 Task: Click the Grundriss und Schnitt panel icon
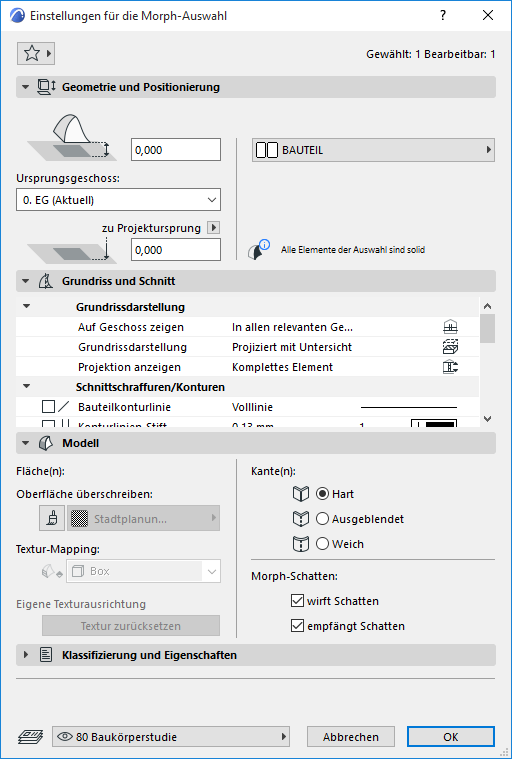(45, 281)
